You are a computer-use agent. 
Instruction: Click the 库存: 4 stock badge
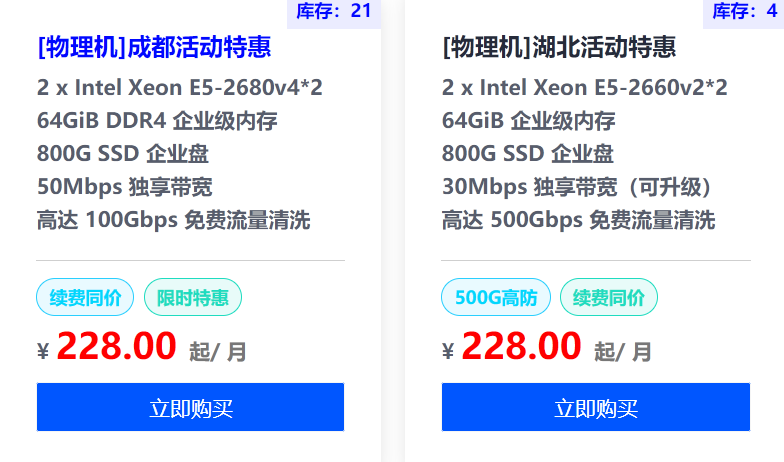click(x=744, y=12)
